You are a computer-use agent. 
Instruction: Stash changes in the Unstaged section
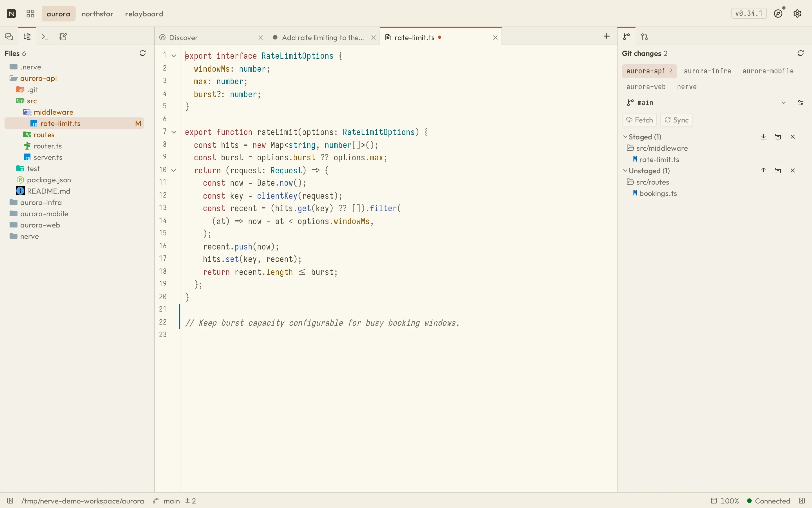coord(778,171)
